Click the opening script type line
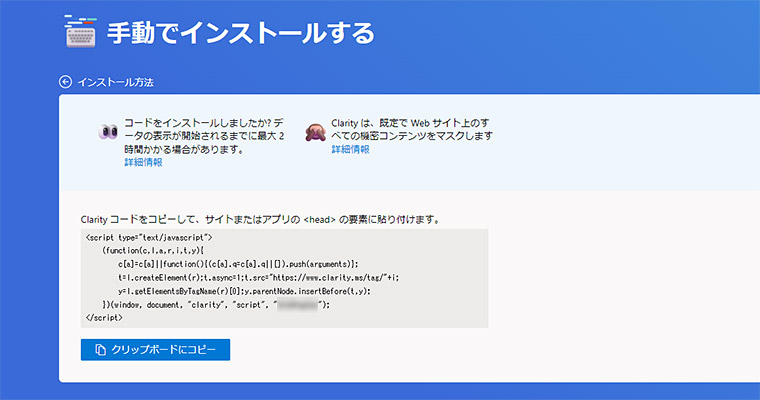This screenshot has width=760, height=400. [149, 238]
